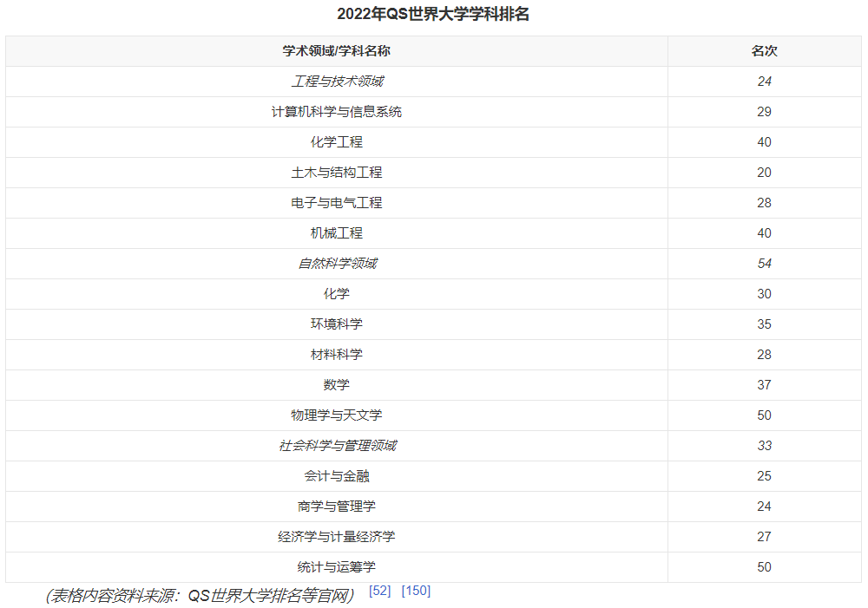The image size is (868, 608).
Task: Open citation link [150]
Action: pos(416,591)
